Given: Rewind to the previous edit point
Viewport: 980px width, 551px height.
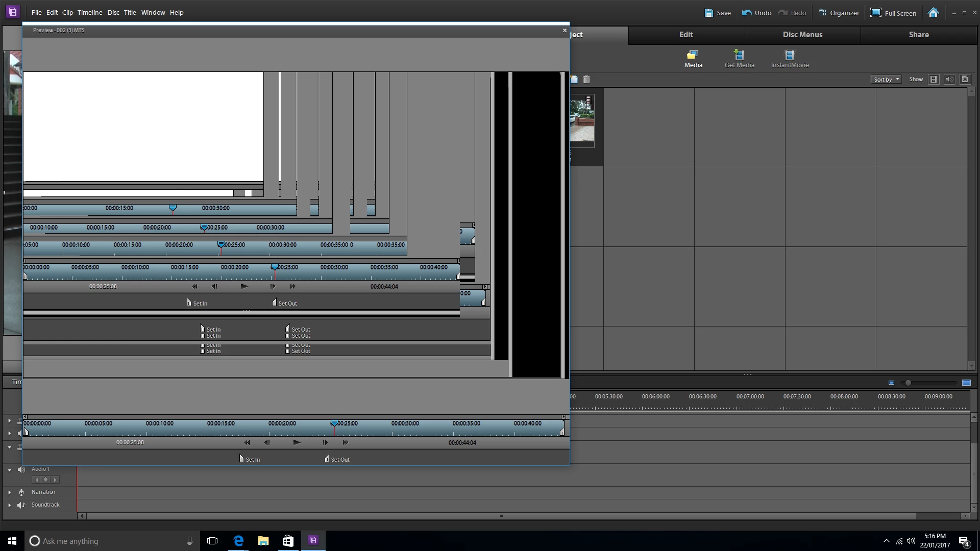Looking at the screenshot, I should [x=247, y=442].
